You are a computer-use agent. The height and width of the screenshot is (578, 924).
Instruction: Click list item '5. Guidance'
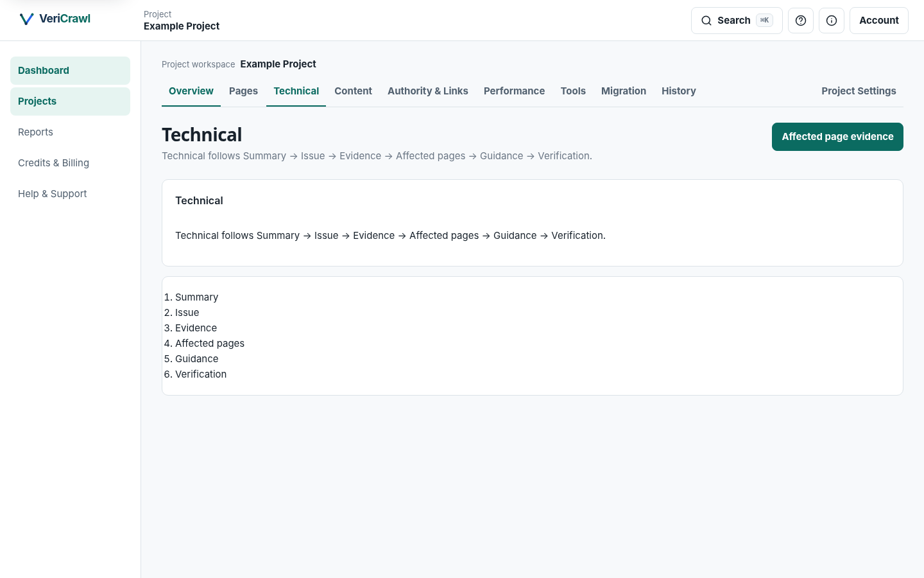pos(191,359)
